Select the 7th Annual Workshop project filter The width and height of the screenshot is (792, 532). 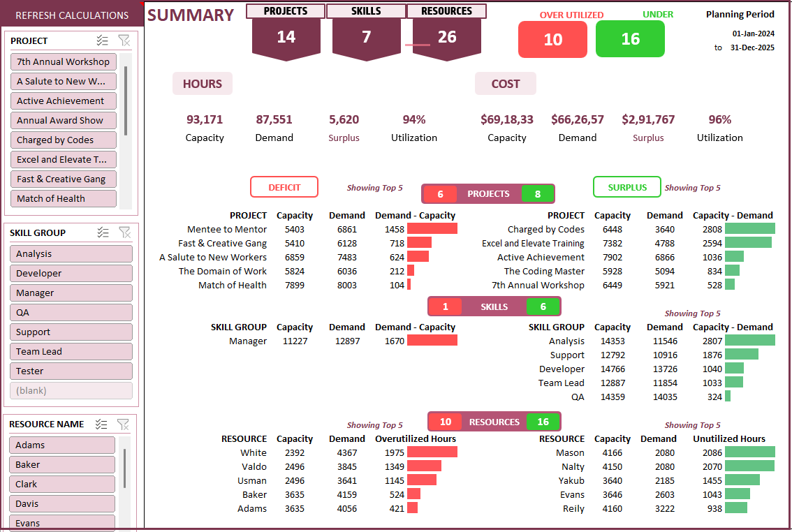pos(63,61)
